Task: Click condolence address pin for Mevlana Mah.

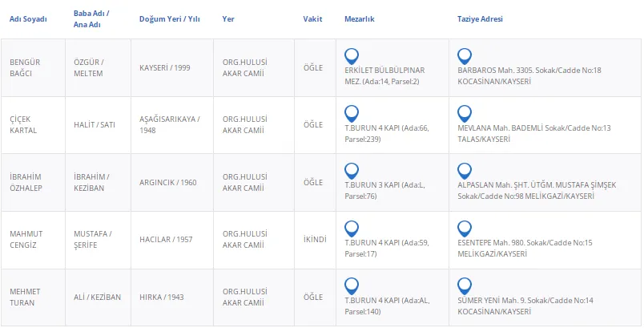Action: tap(465, 113)
